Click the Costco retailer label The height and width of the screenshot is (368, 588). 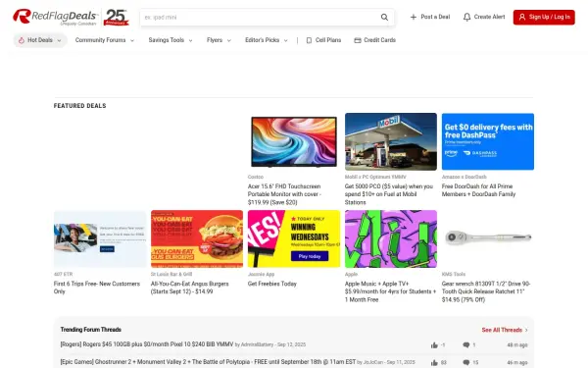click(x=256, y=177)
